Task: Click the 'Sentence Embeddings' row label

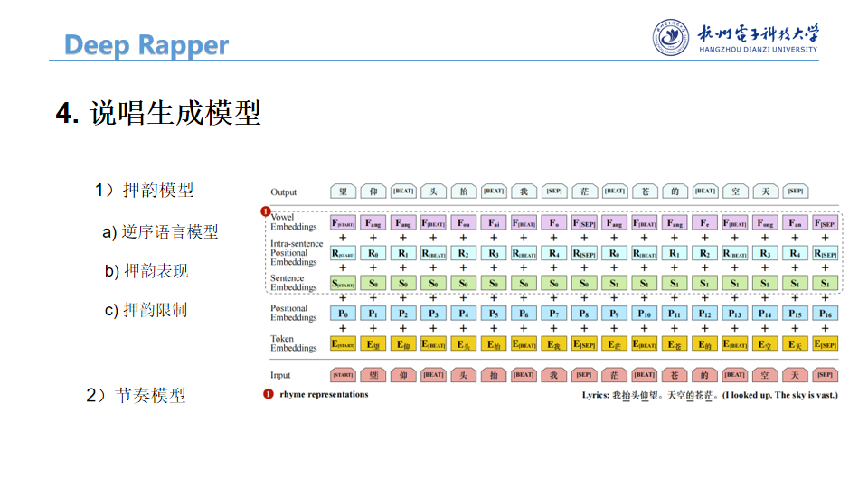Action: [293, 283]
